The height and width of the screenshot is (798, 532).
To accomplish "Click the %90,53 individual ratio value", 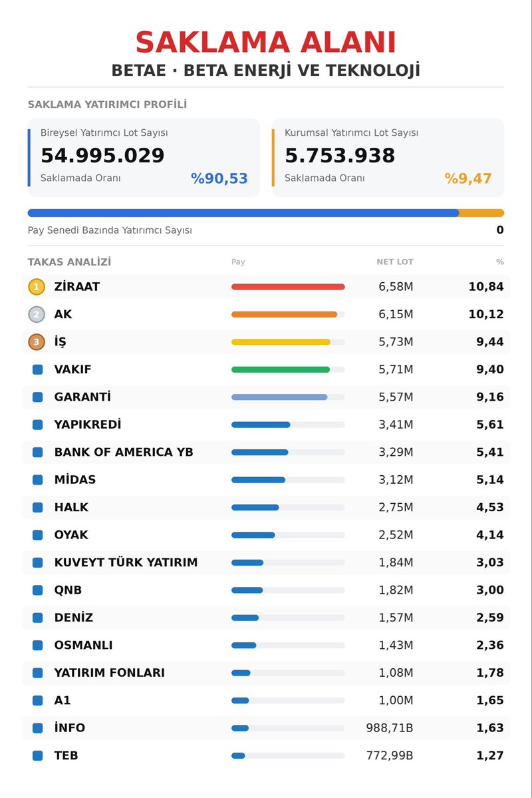I will point(219,178).
